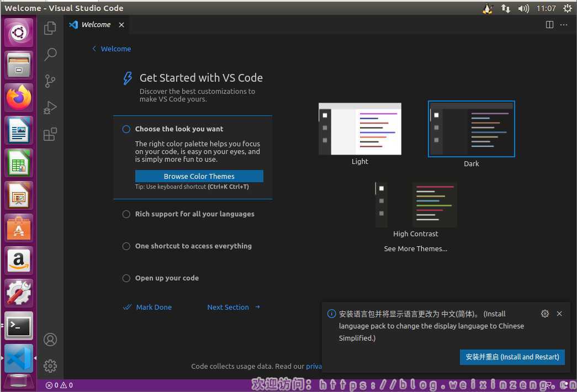
Task: Open the Search view icon
Action: (x=50, y=54)
